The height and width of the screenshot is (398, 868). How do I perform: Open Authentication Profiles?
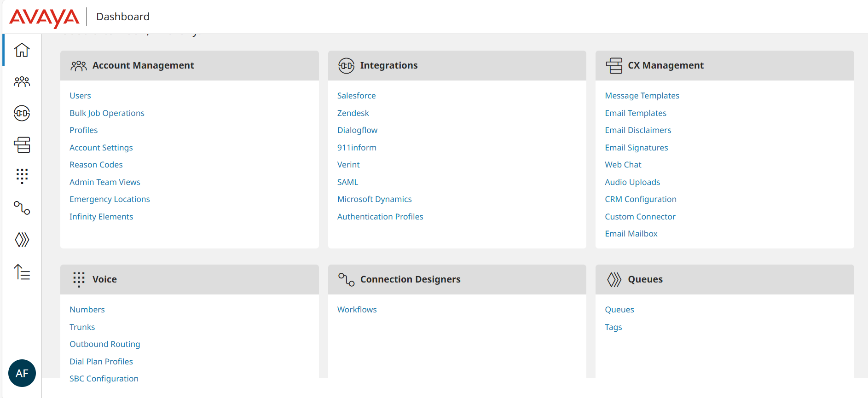pos(380,217)
